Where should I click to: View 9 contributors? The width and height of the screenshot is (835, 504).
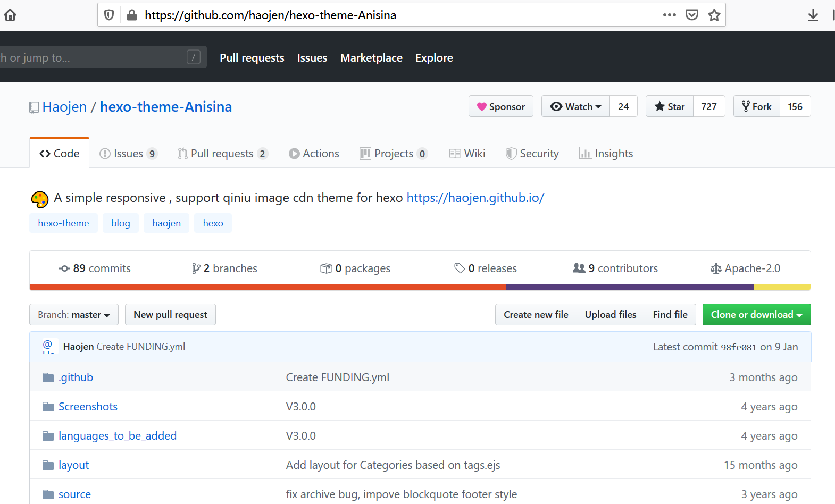(615, 268)
